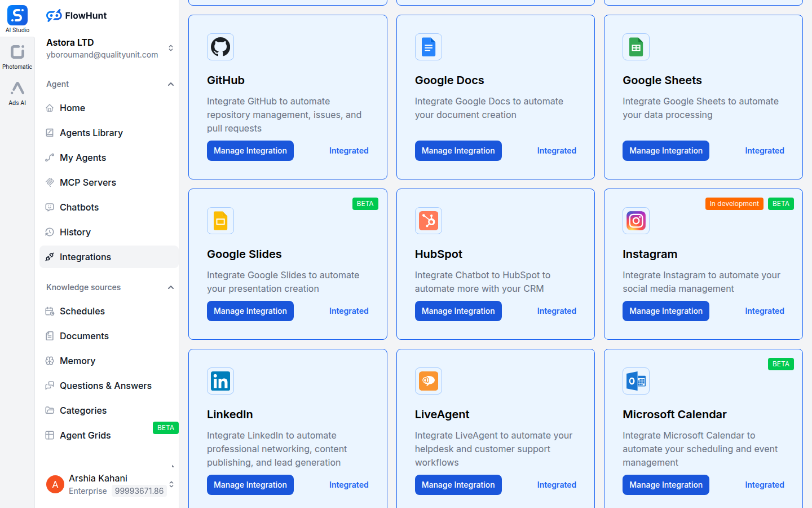Click Manage Integration for Google Slides

coord(250,311)
